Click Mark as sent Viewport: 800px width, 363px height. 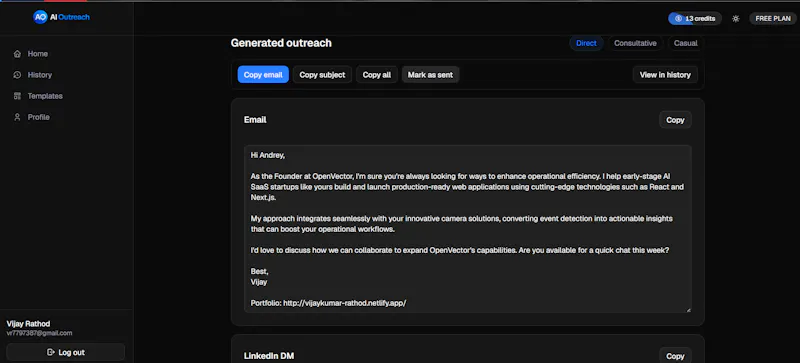click(x=430, y=75)
